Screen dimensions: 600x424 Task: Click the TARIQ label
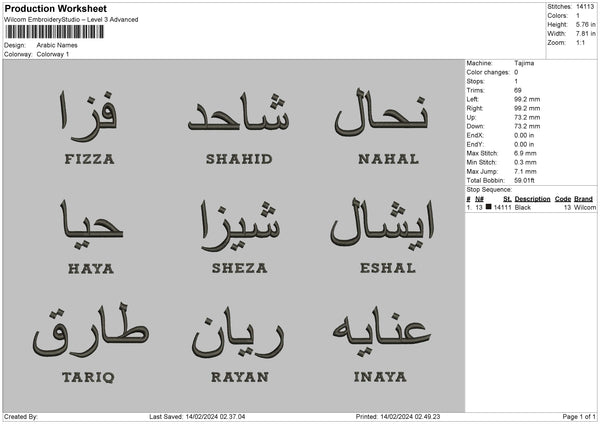pos(88,377)
